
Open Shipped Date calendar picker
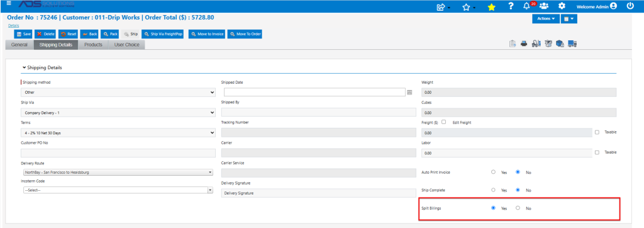pyautogui.click(x=409, y=92)
